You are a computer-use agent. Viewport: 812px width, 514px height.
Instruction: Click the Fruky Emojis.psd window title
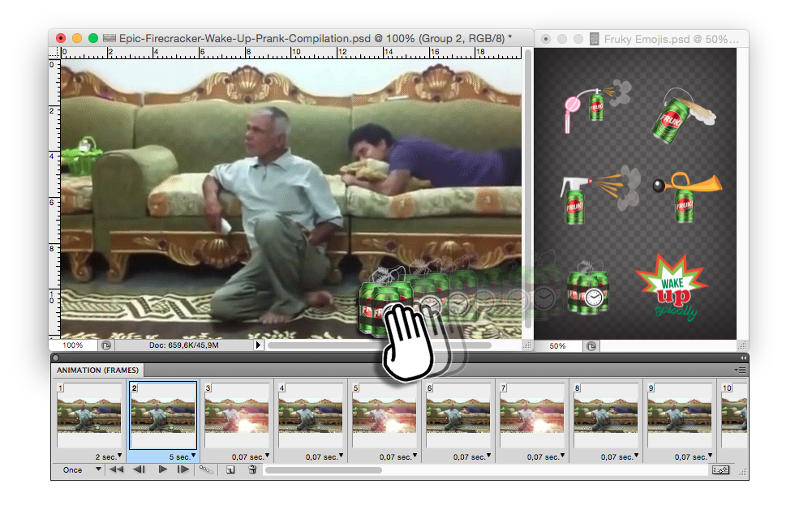[671, 39]
